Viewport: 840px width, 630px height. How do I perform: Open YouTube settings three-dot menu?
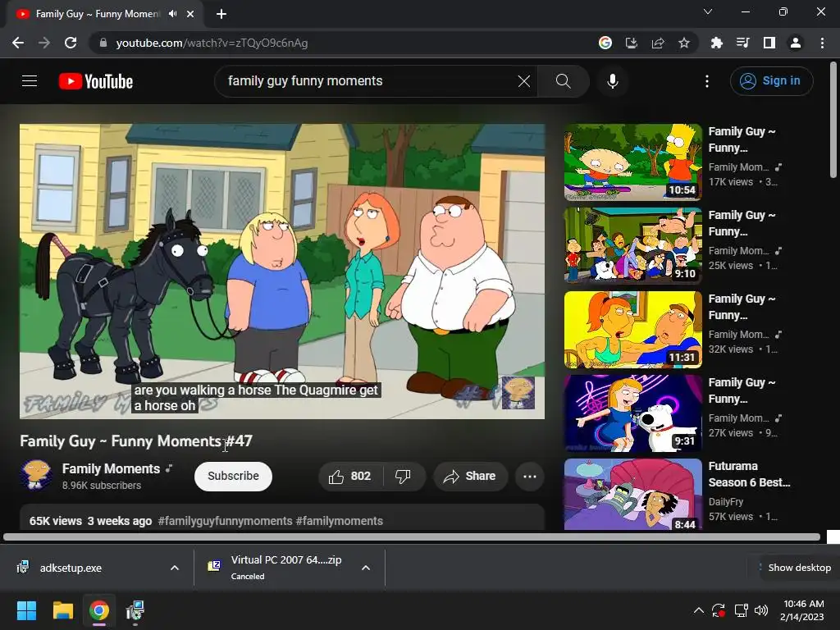click(707, 81)
